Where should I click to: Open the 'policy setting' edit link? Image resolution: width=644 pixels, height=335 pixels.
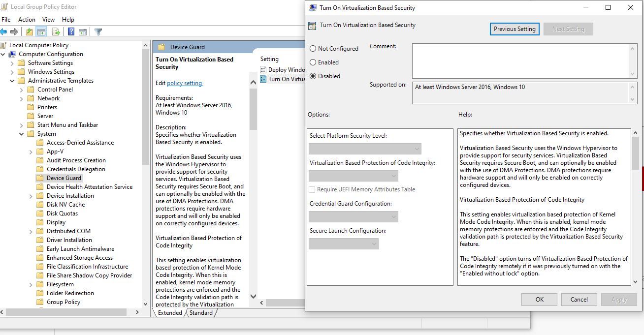185,83
